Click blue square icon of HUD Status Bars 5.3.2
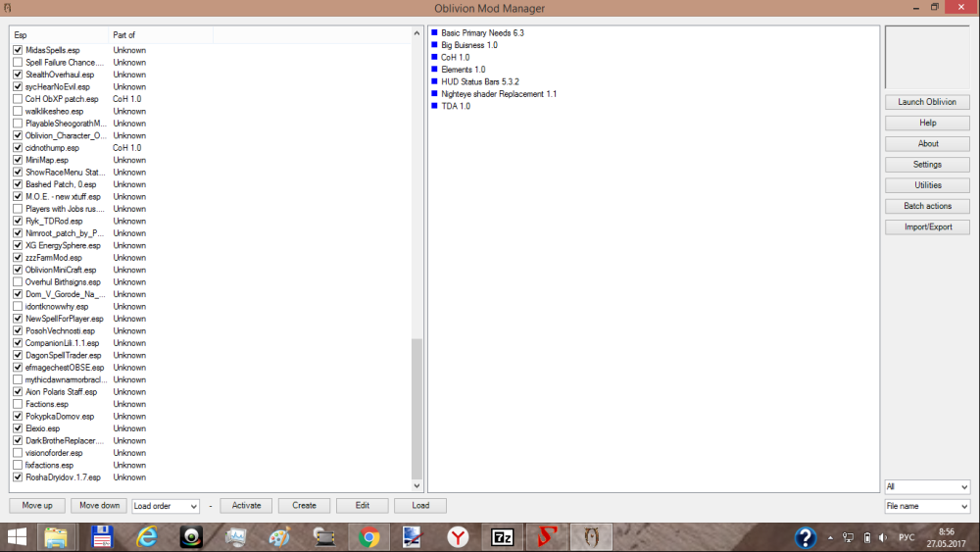The width and height of the screenshot is (980, 552). point(434,81)
